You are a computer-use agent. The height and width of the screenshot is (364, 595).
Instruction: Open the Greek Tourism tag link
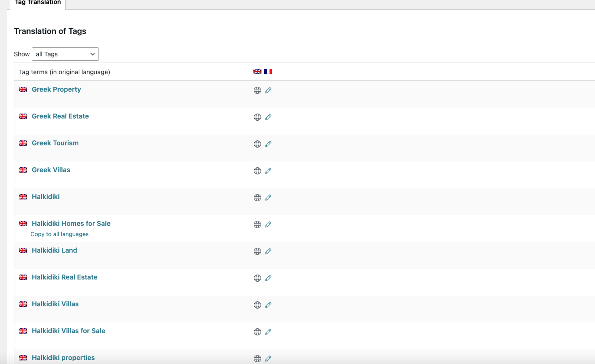tap(55, 143)
